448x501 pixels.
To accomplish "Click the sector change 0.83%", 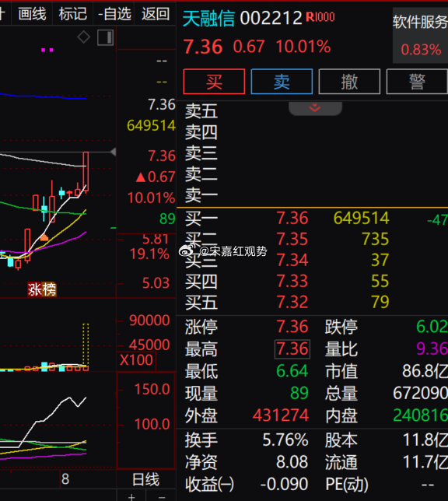I will point(421,50).
